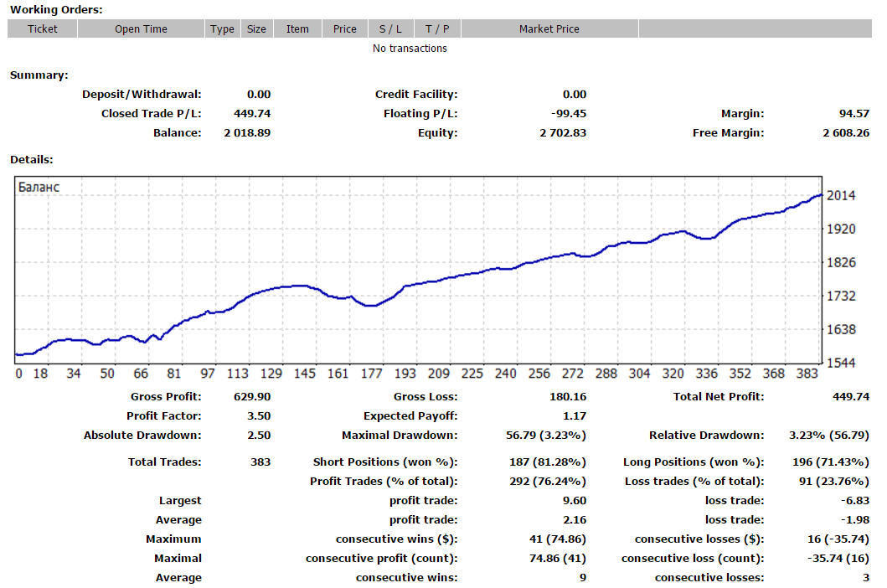Click the Deposit/Withdrawal value 0.00
Image resolution: width=887 pixels, height=588 pixels.
259,95
